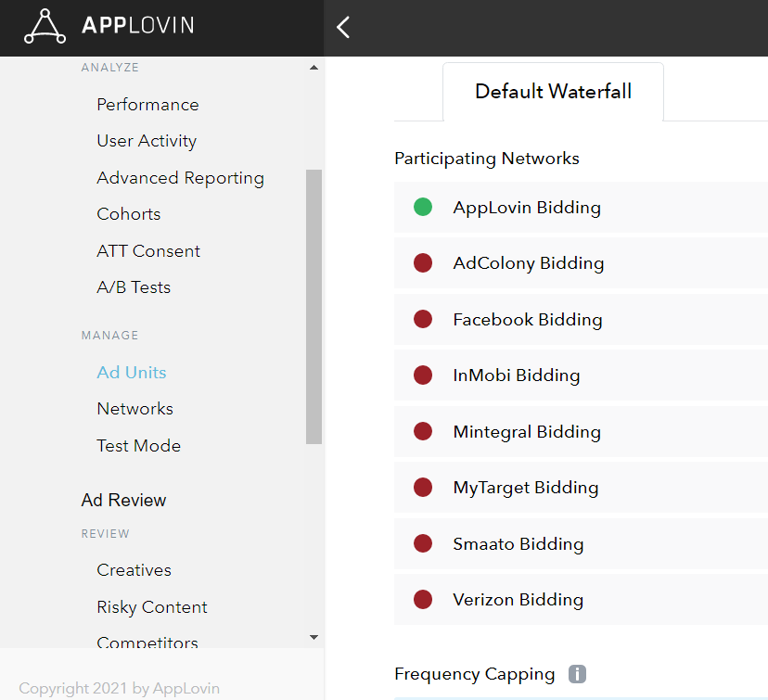This screenshot has width=768, height=700.
Task: Click the sidebar vertical scrollbar thumb
Action: pyautogui.click(x=314, y=306)
